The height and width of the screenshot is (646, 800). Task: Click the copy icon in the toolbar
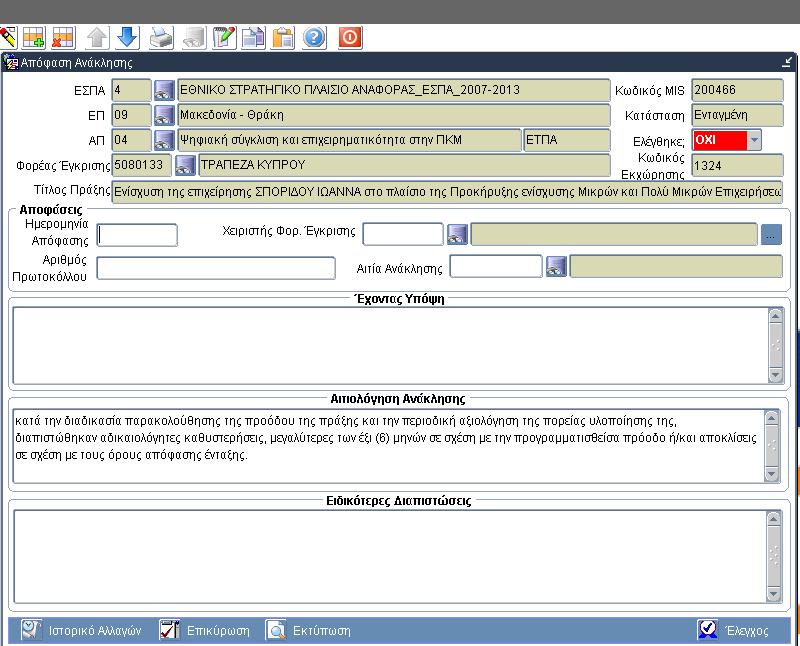click(254, 37)
